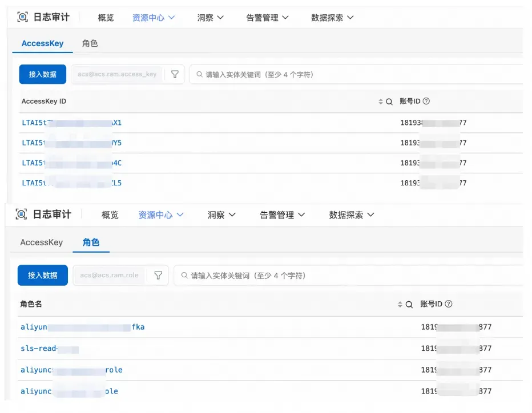Open the 洞察 dropdown
The image size is (532, 413).
click(210, 17)
